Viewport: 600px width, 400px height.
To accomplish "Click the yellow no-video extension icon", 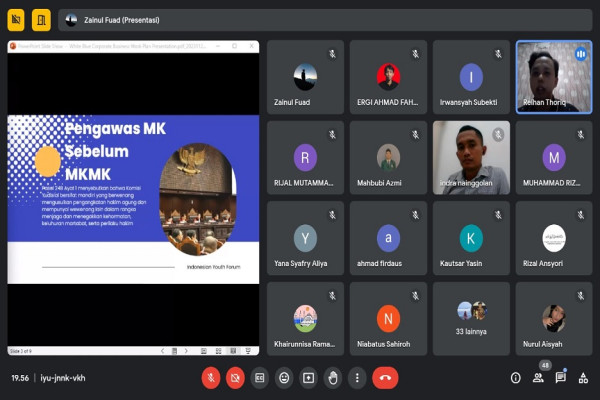I will pyautogui.click(x=16, y=20).
